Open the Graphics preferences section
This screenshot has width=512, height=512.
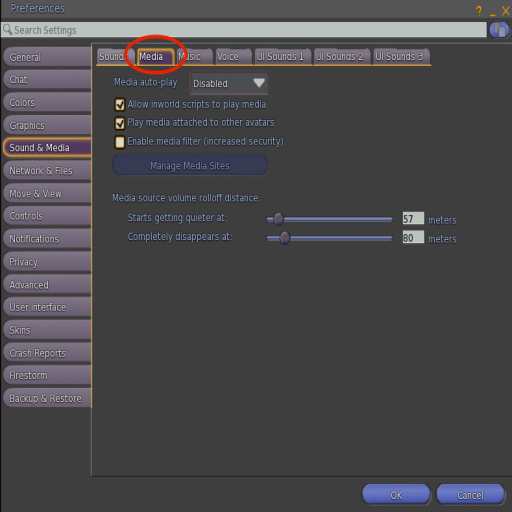47,125
